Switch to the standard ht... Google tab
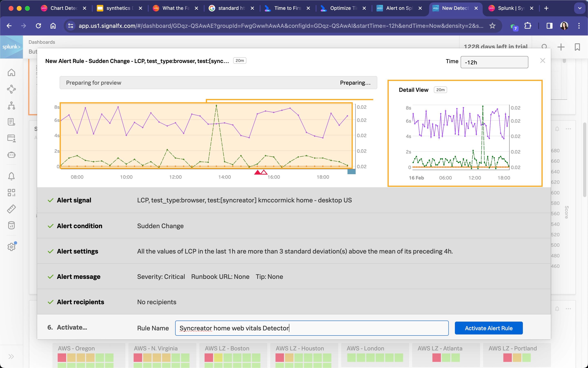Viewport: 588px width, 368px height. point(231,8)
